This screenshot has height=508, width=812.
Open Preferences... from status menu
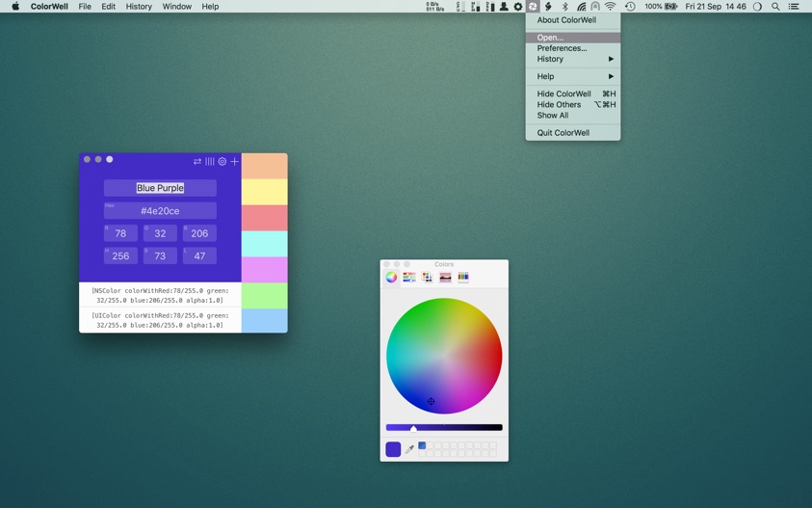point(573,48)
